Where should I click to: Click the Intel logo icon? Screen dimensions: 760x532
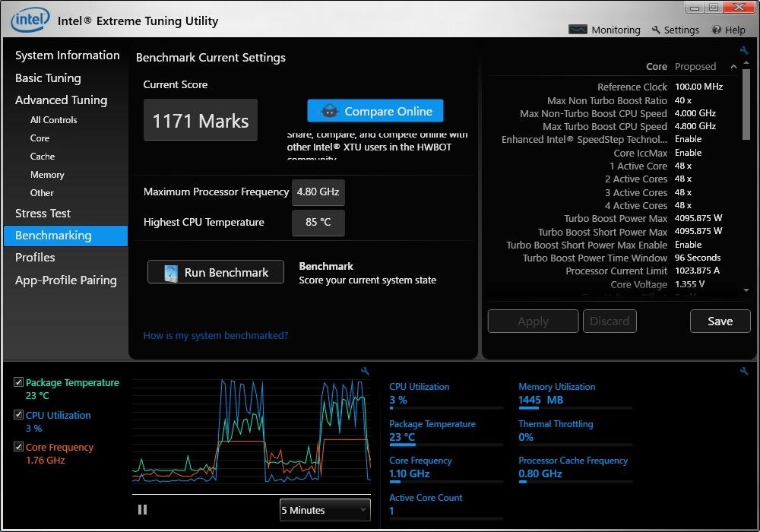tap(30, 20)
